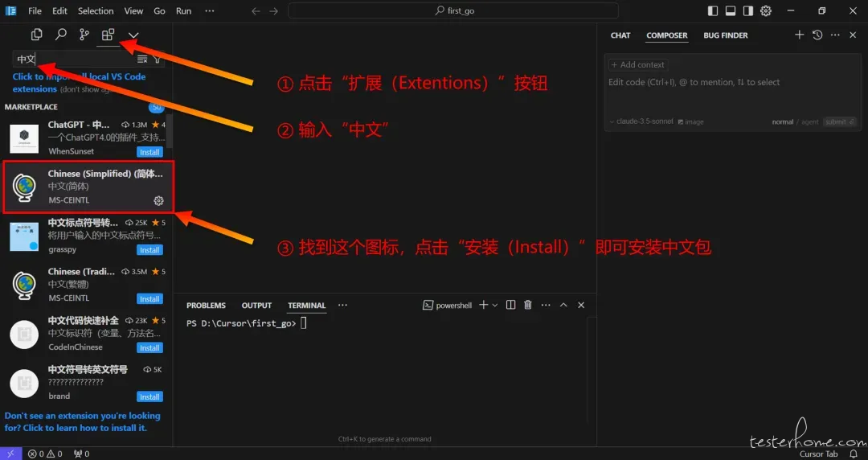
Task: Go forward with the navigation arrow
Action: 273,11
